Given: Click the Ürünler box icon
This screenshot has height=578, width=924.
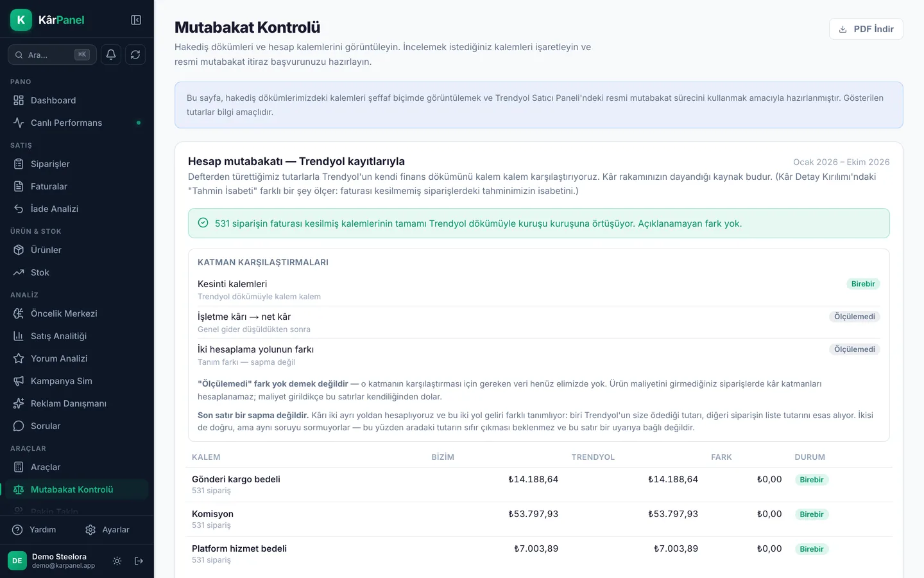Looking at the screenshot, I should pos(19,250).
